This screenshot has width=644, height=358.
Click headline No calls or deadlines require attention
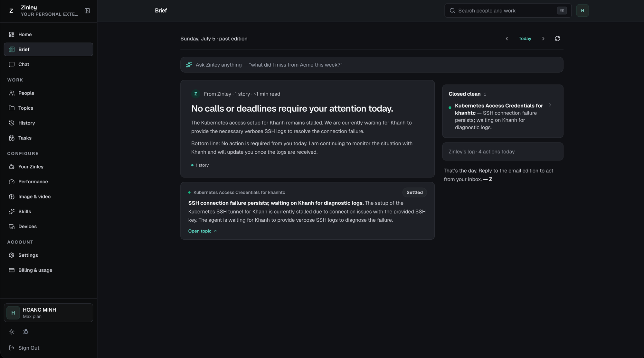coord(292,108)
